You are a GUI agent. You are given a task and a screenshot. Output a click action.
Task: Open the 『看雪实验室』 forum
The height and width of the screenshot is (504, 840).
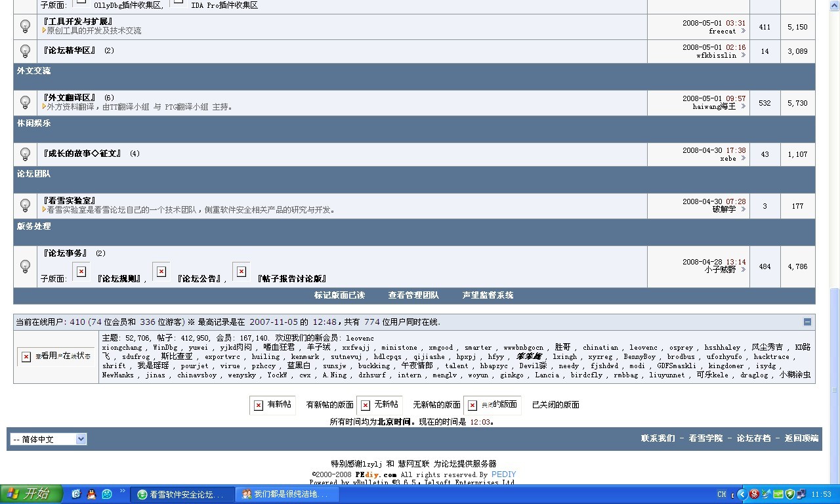[x=70, y=201]
